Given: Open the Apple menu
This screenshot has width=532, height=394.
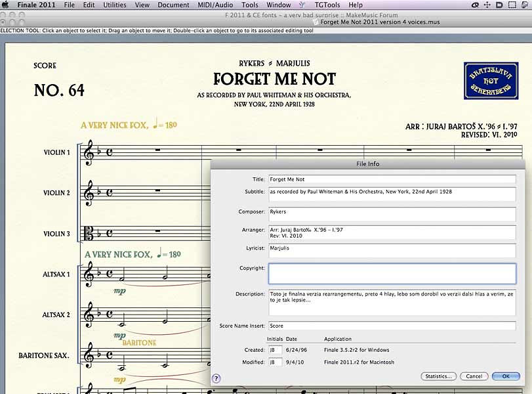Looking at the screenshot, I should pos(5,5).
